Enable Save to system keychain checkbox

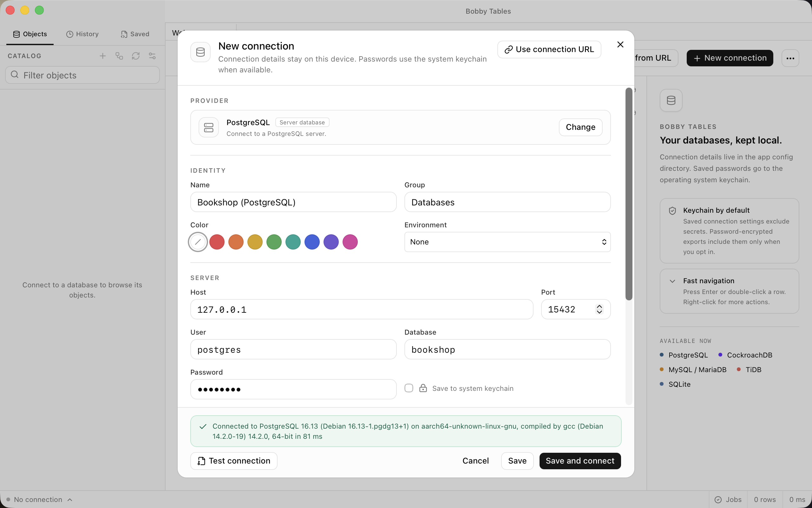tap(409, 388)
